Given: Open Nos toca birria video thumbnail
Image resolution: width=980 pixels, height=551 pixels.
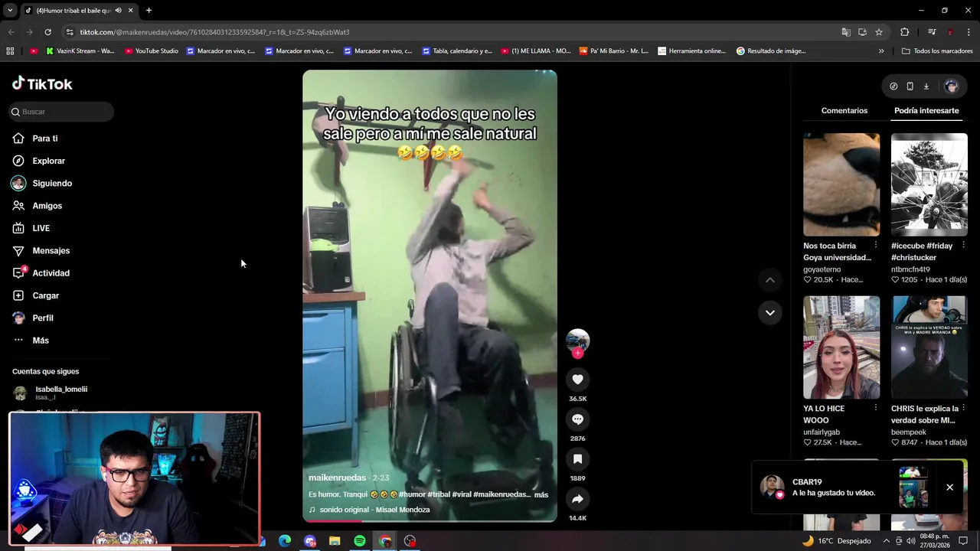Looking at the screenshot, I should [841, 184].
